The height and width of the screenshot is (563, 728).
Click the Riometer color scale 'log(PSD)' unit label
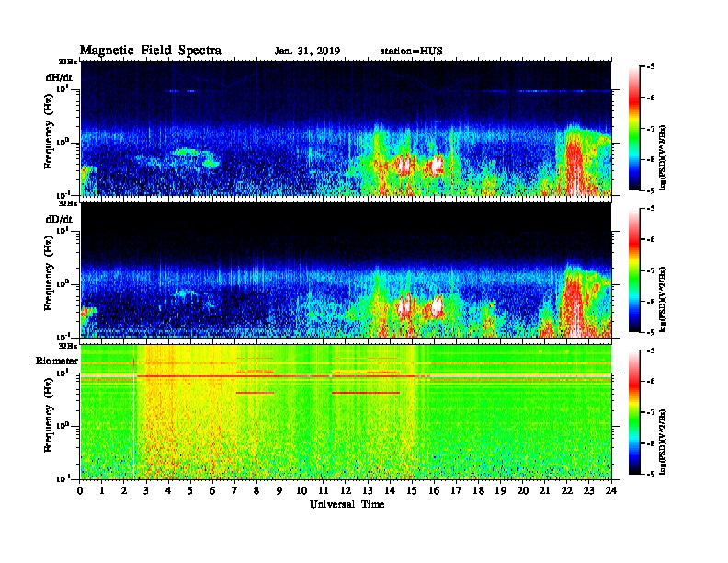tap(663, 442)
